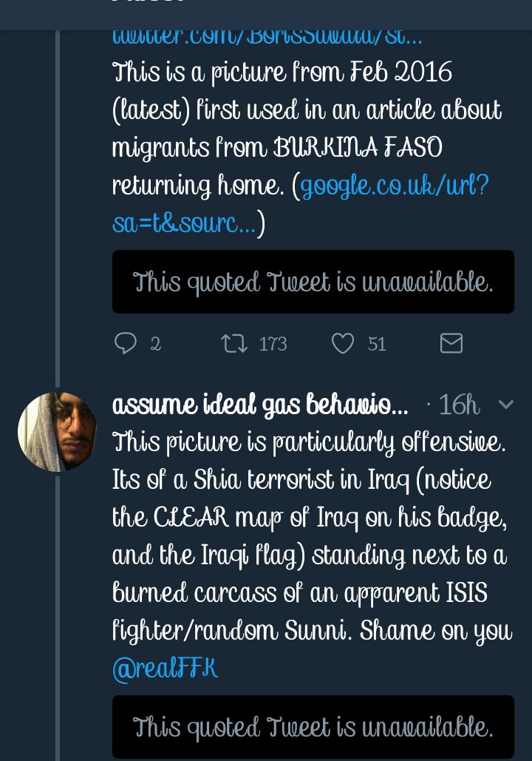Screen dimensions: 532x761
Task: Open the google.co.uk/url link
Action: pyautogui.click(x=300, y=204)
